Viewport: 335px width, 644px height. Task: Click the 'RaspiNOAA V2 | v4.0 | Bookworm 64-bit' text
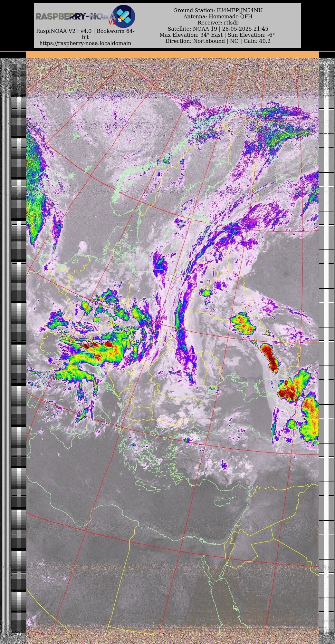(x=85, y=34)
